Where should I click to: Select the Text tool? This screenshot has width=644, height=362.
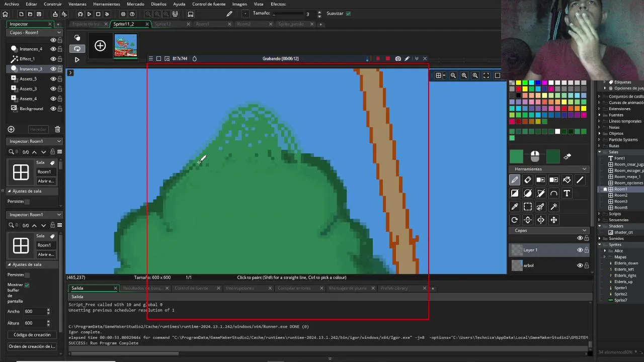point(567,193)
